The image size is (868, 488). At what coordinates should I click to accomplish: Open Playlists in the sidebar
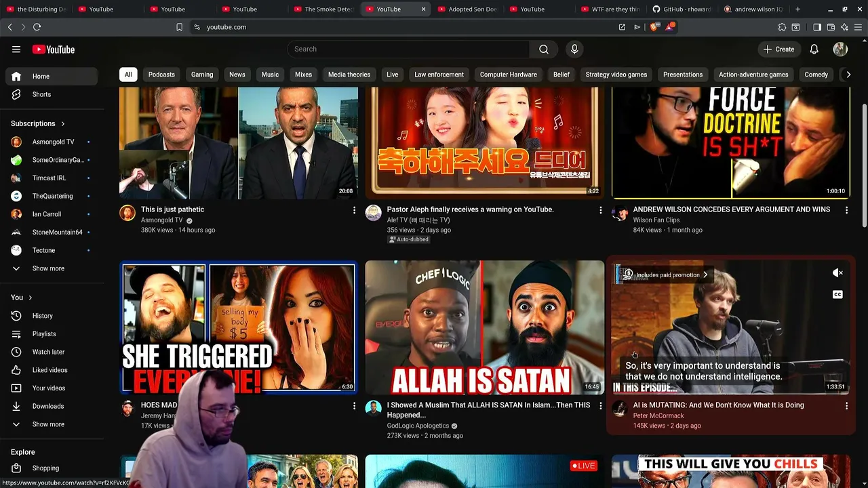pos(52,333)
